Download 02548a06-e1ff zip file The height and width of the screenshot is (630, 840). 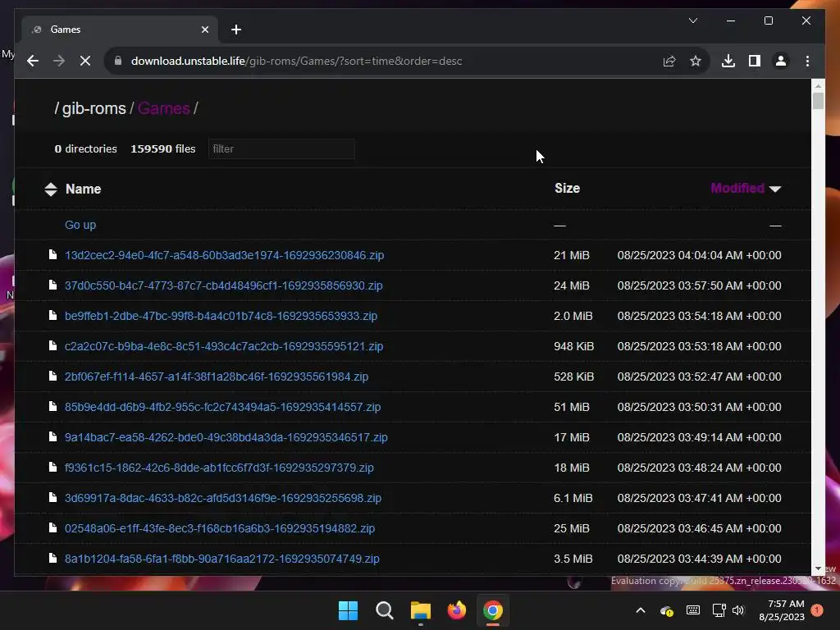pos(220,528)
